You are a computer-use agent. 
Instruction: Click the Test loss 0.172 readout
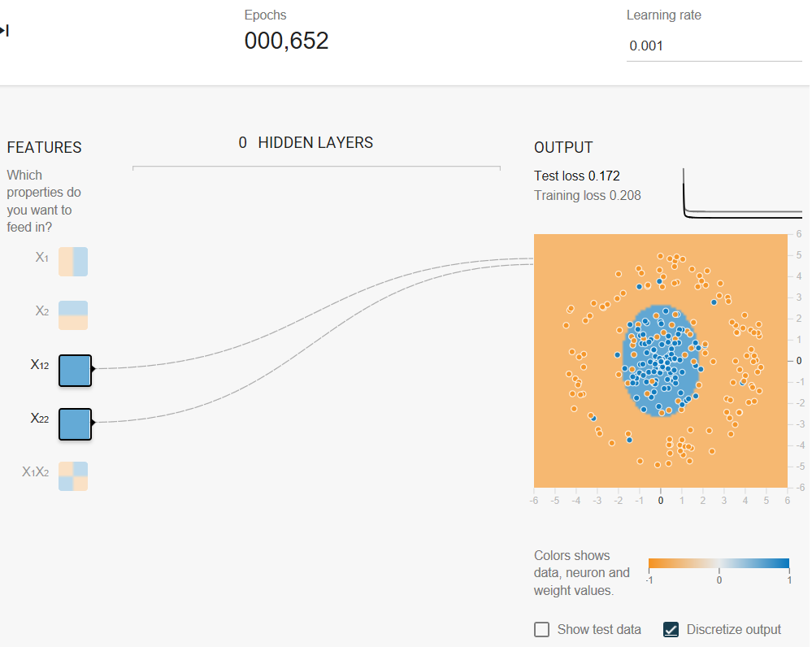point(577,176)
